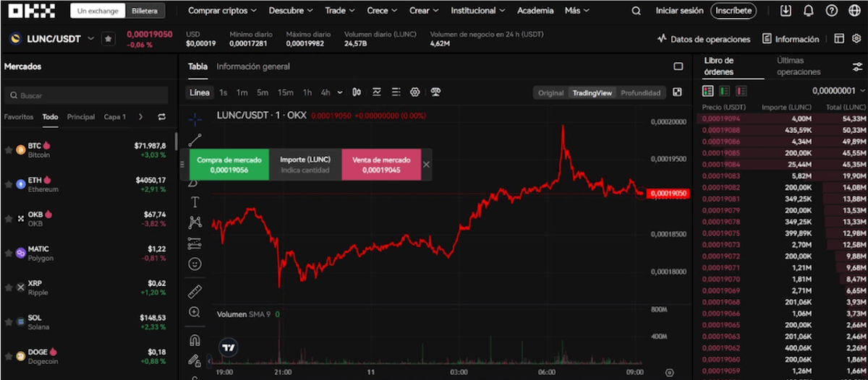
Task: Switch to Información general tab
Action: tap(253, 66)
